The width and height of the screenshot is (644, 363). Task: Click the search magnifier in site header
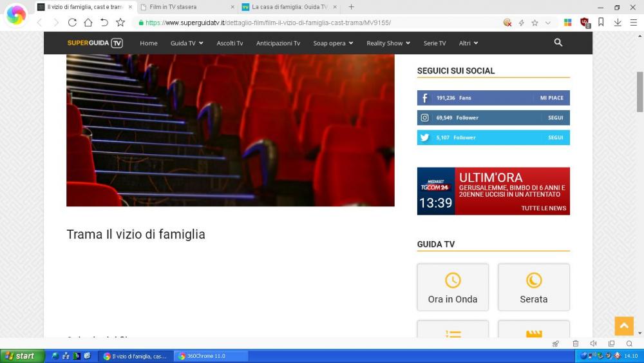tap(558, 43)
